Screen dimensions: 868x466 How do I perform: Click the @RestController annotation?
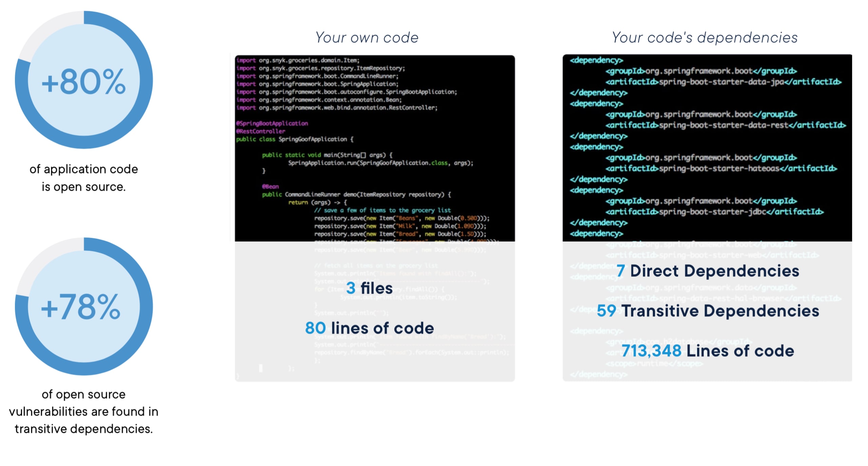[x=260, y=131]
